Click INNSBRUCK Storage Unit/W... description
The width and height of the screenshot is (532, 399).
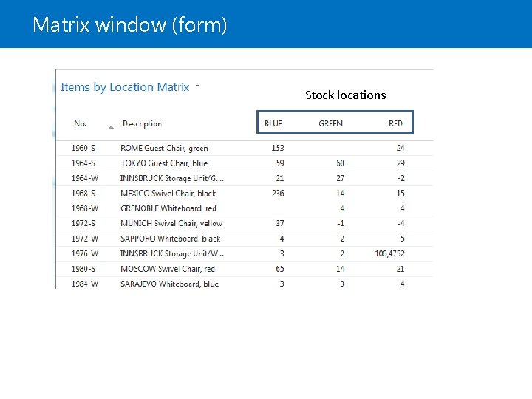pyautogui.click(x=172, y=253)
